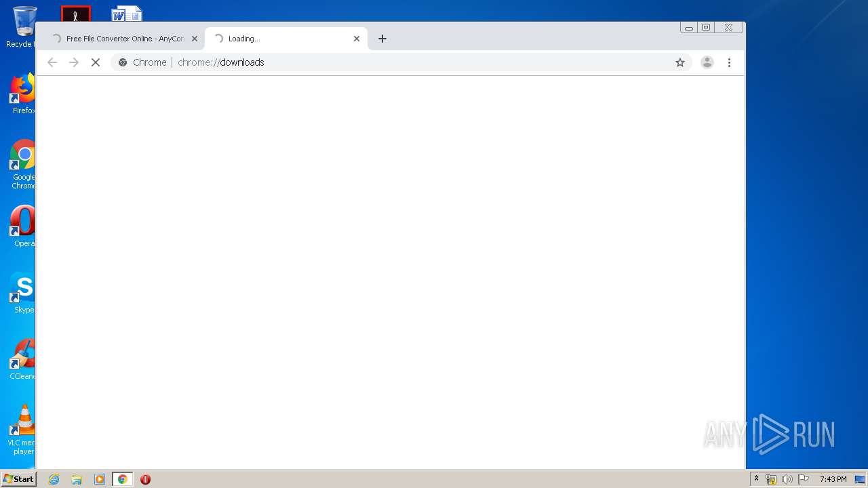
Task: Focus the address bar showing chrome://downloads
Action: click(x=400, y=62)
